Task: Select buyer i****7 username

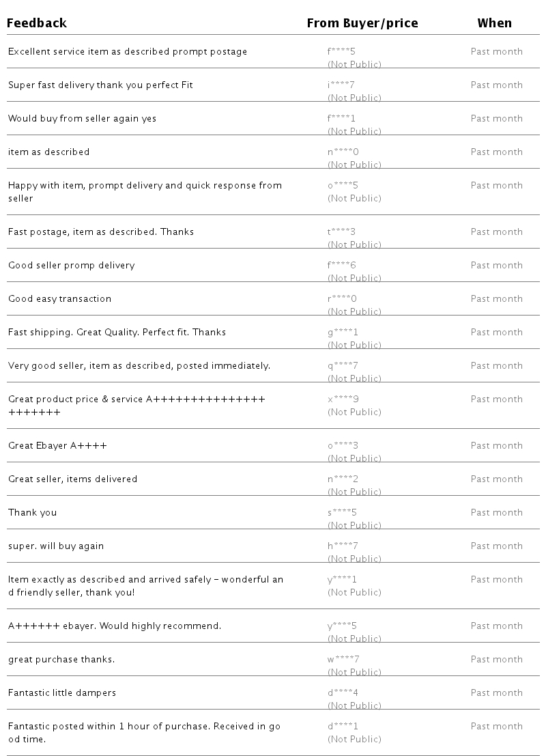Action: (x=341, y=85)
